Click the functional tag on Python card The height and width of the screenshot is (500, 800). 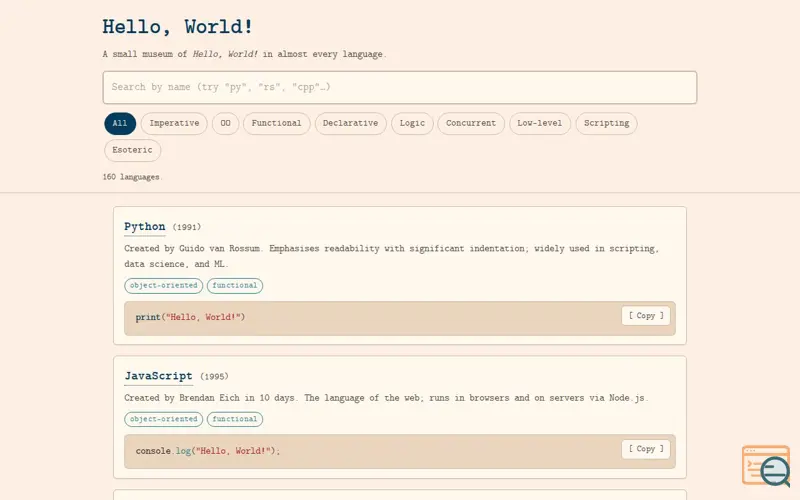click(235, 286)
